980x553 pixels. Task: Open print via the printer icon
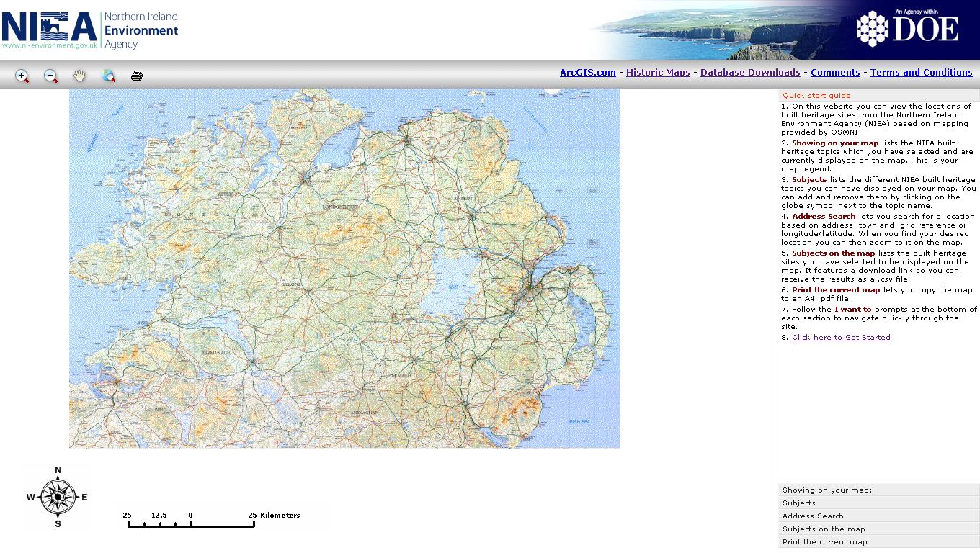(x=136, y=76)
